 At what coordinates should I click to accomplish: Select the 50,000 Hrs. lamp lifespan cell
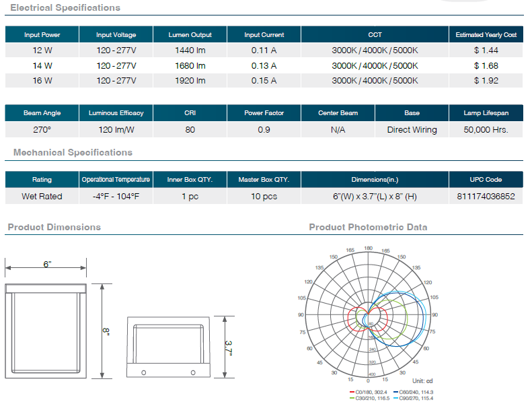point(486,130)
